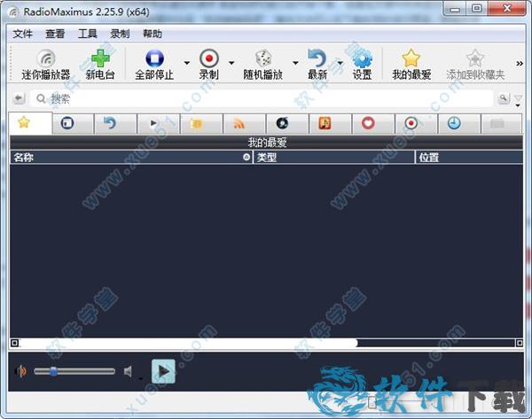532x419 pixels.
Task: Click into the 搜索 search field
Action: point(262,98)
